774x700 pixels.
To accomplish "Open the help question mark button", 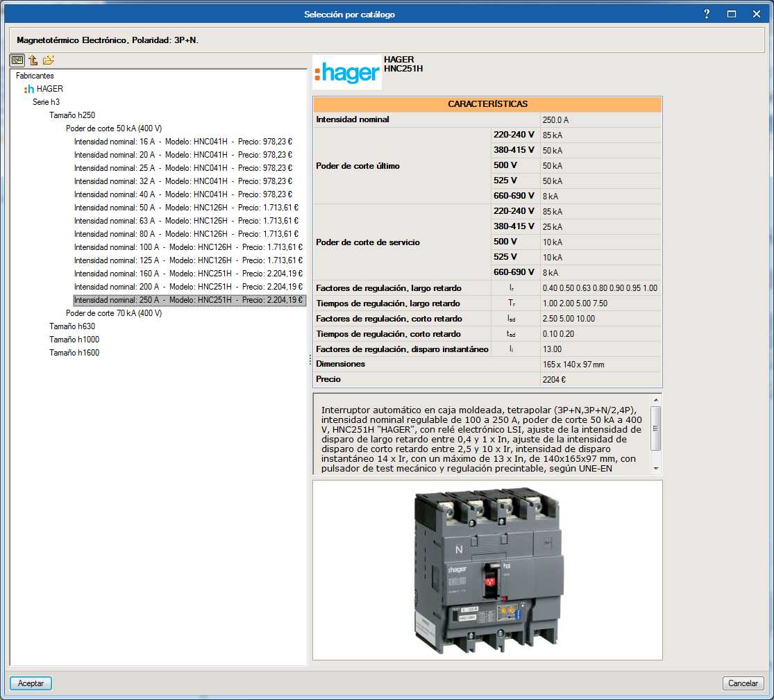I will tap(707, 14).
